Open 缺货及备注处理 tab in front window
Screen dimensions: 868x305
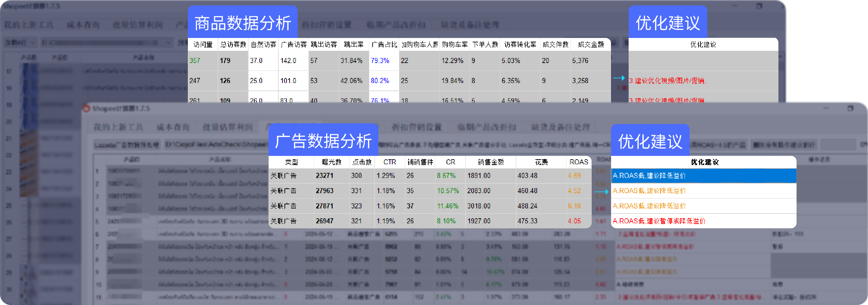560,127
